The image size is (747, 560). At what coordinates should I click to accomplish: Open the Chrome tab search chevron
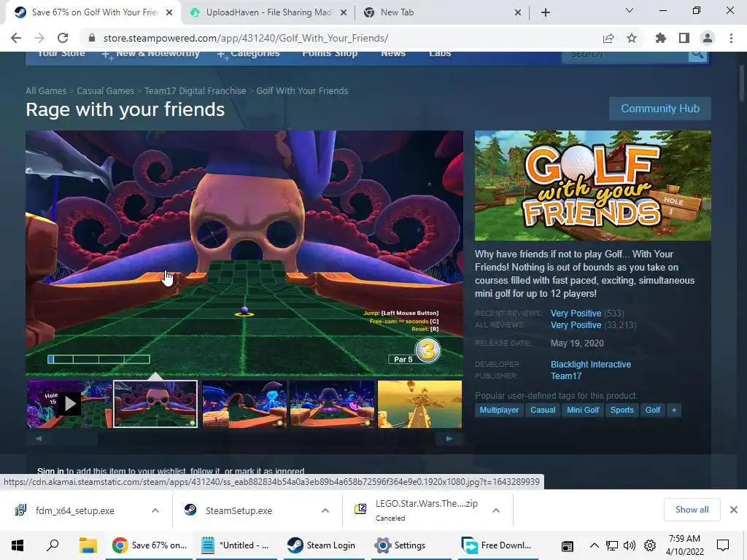coord(630,11)
